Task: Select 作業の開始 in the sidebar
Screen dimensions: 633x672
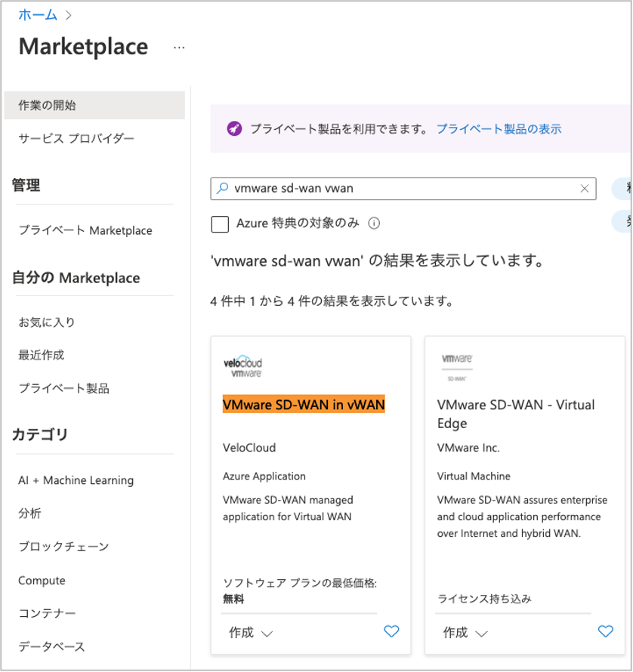Action: click(x=47, y=105)
